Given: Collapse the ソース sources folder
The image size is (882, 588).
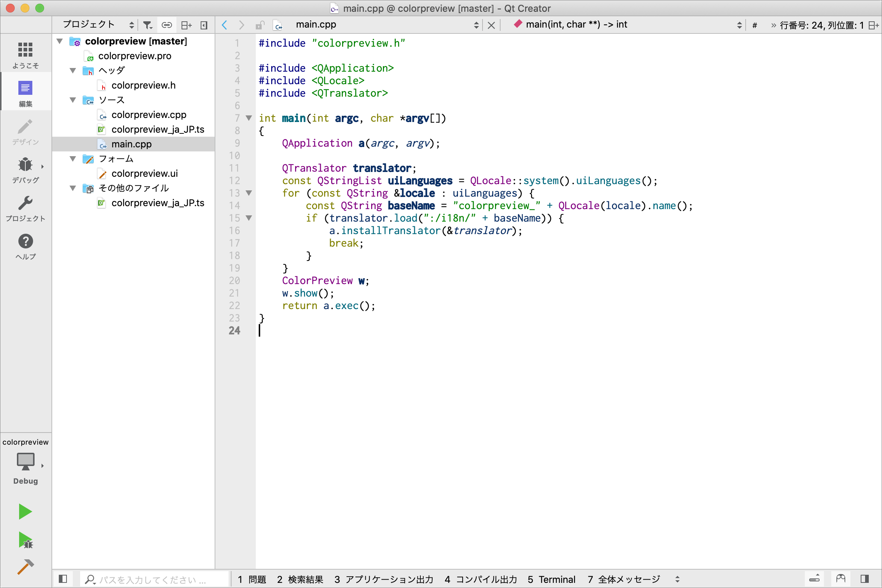Looking at the screenshot, I should click(x=73, y=100).
